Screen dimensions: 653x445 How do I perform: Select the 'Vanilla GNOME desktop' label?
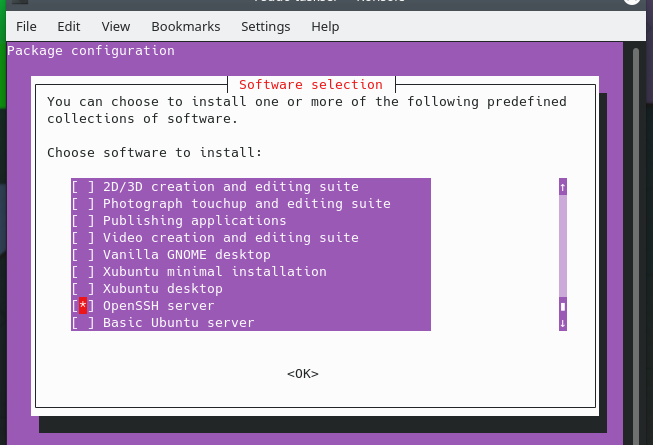pyautogui.click(x=187, y=255)
